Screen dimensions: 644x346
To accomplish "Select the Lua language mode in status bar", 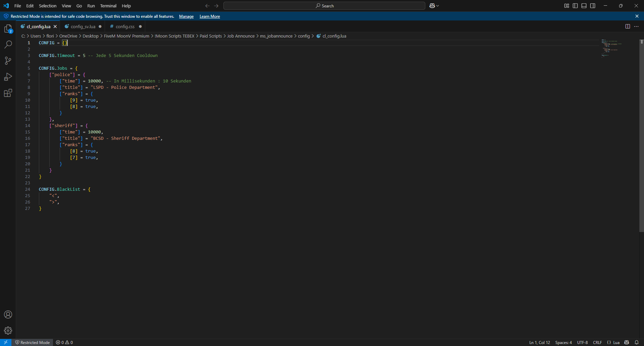I will tap(616, 342).
